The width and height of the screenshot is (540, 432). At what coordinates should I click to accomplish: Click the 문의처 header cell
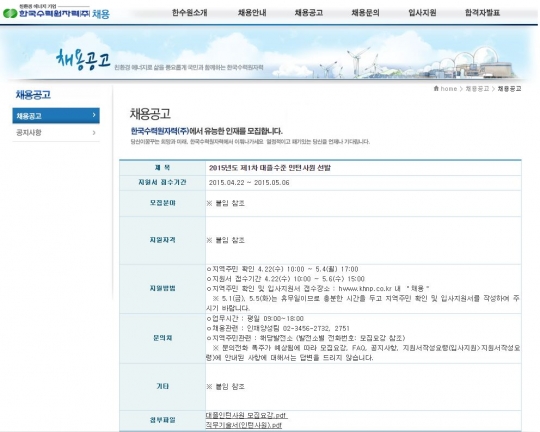click(163, 338)
